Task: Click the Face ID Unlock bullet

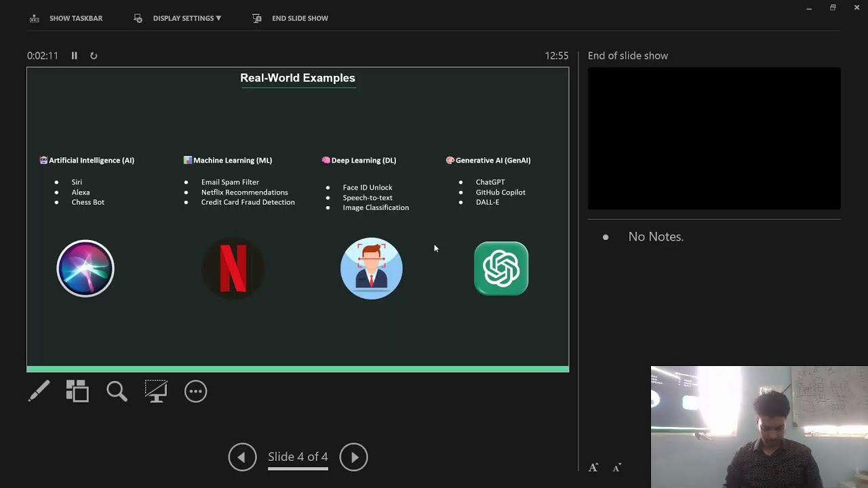Action: (x=368, y=188)
